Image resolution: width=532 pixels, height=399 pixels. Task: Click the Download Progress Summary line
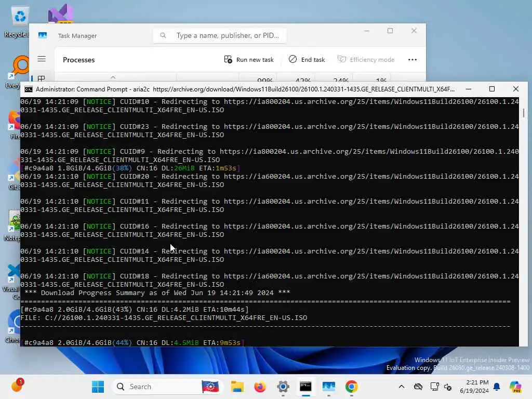(157, 293)
